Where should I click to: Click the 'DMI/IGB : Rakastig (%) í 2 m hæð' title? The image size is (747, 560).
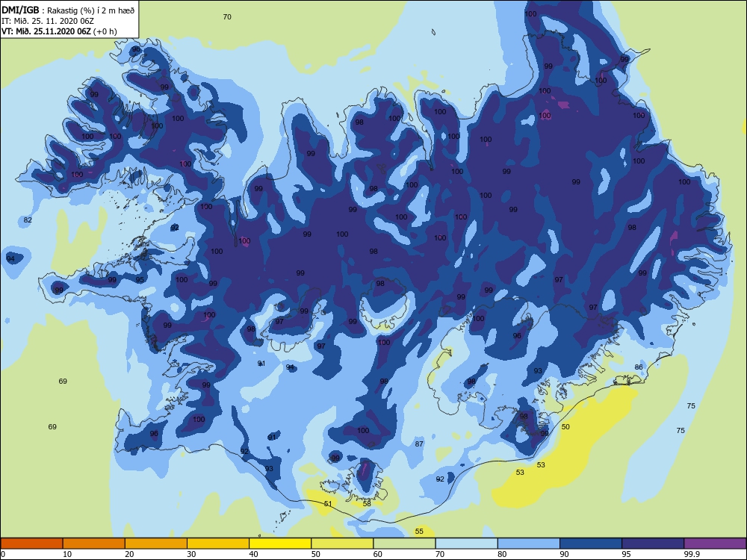69,10
